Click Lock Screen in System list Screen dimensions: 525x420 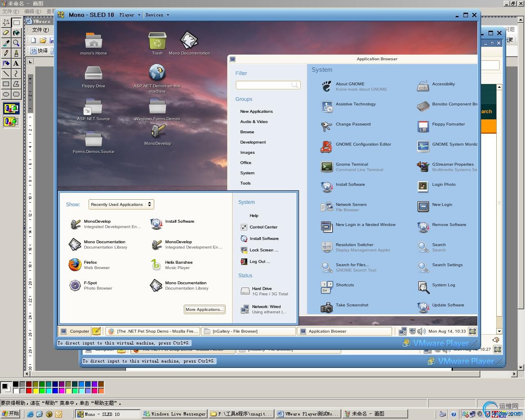click(260, 250)
